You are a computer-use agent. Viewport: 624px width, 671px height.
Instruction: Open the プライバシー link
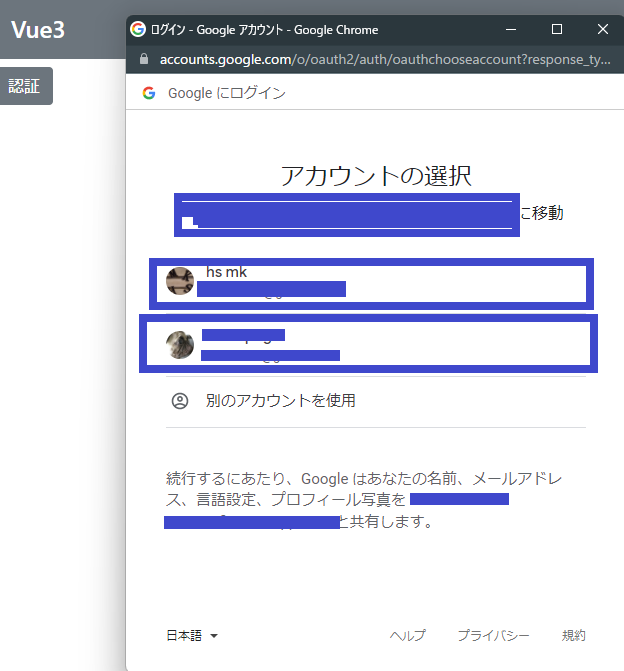(x=493, y=635)
